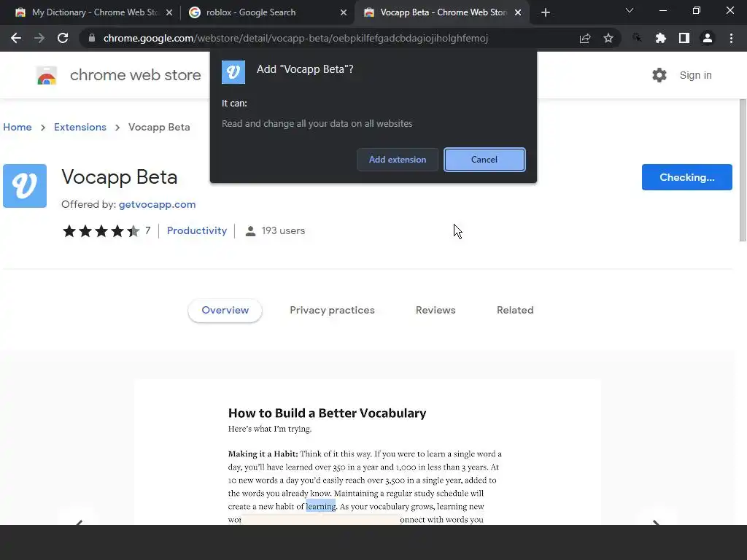The height and width of the screenshot is (560, 747).
Task: Click the browser forward arrow
Action: [x=39, y=38]
